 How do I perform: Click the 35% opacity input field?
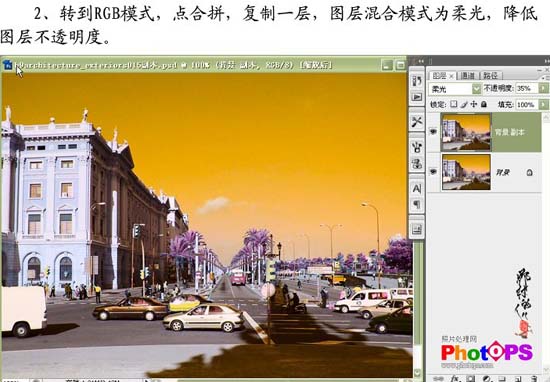(527, 88)
